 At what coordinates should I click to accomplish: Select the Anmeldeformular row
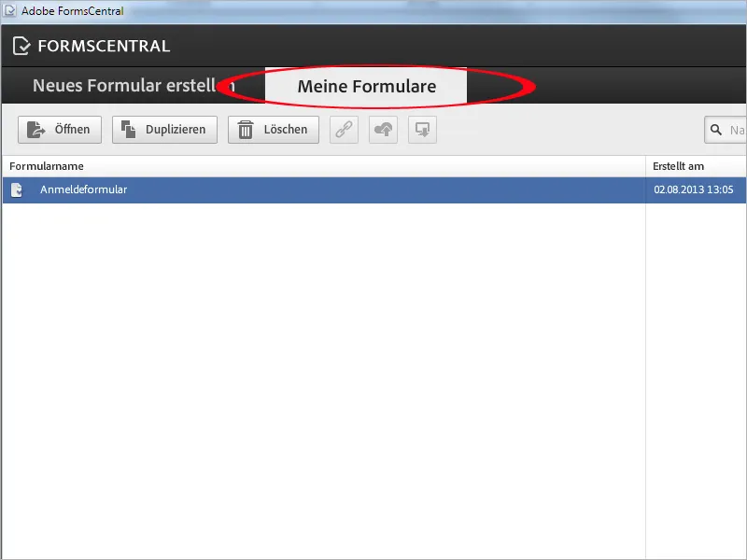(x=374, y=190)
